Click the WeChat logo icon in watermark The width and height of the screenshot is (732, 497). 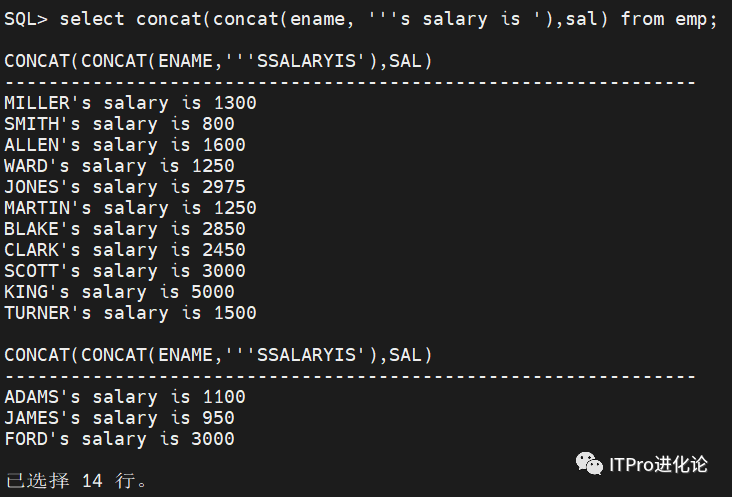[x=589, y=464]
